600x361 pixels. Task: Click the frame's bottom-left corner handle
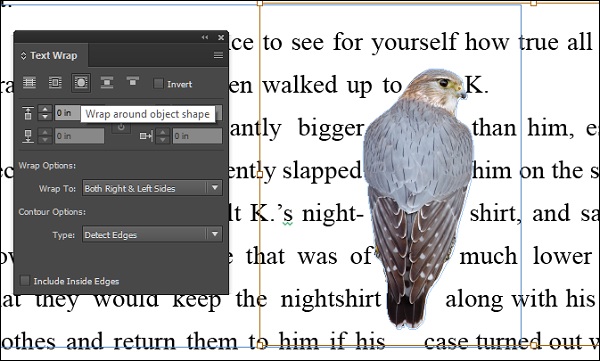click(260, 345)
